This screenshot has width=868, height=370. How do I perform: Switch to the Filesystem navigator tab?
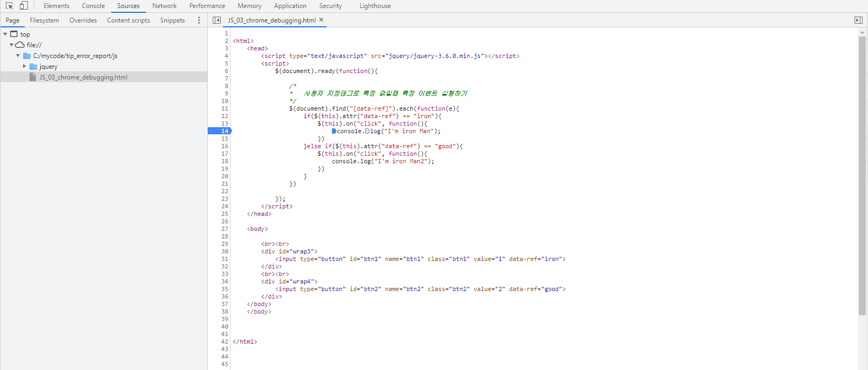(x=45, y=20)
